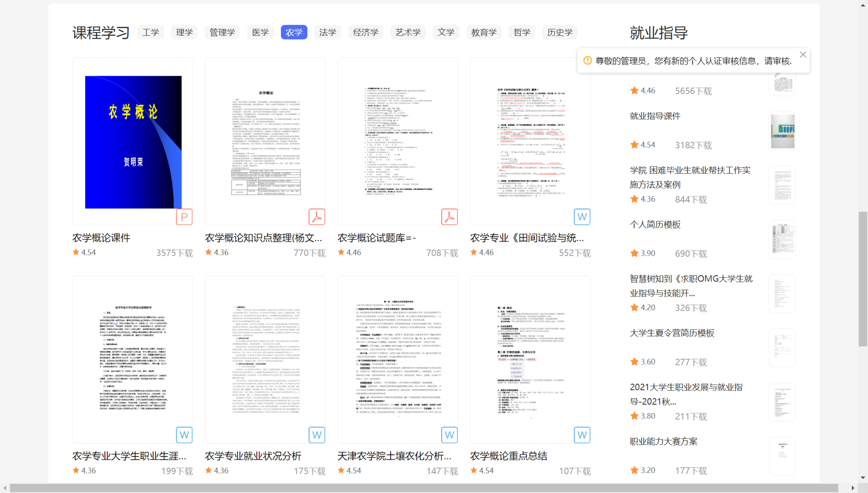This screenshot has width=868, height=493.
Task: Click the 职业能力大赛方案 sidebar thumbnail
Action: (782, 456)
